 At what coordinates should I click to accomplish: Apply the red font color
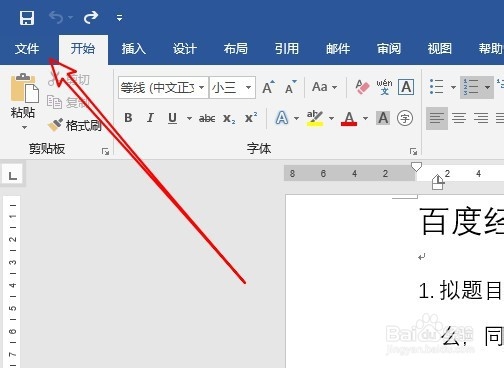pos(349,118)
